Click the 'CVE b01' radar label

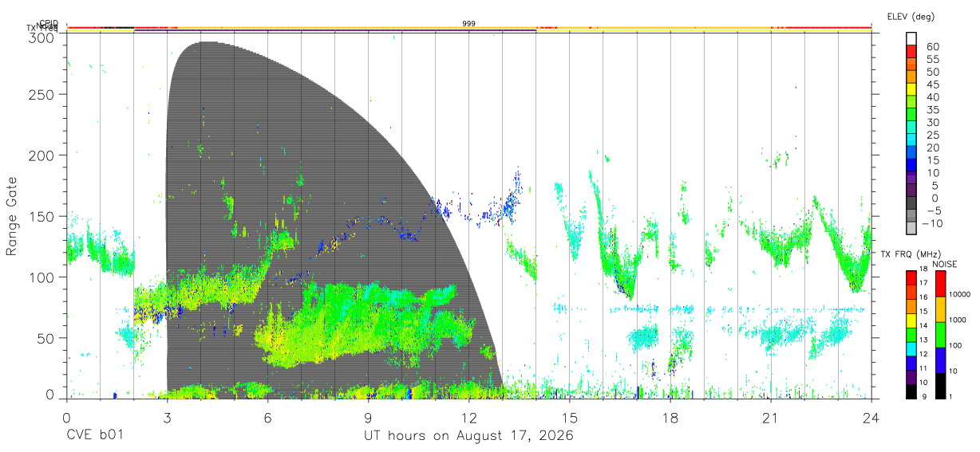(95, 435)
